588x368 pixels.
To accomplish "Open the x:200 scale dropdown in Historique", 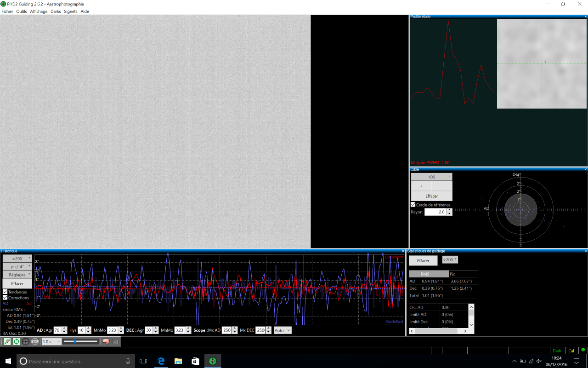I will tap(17, 258).
